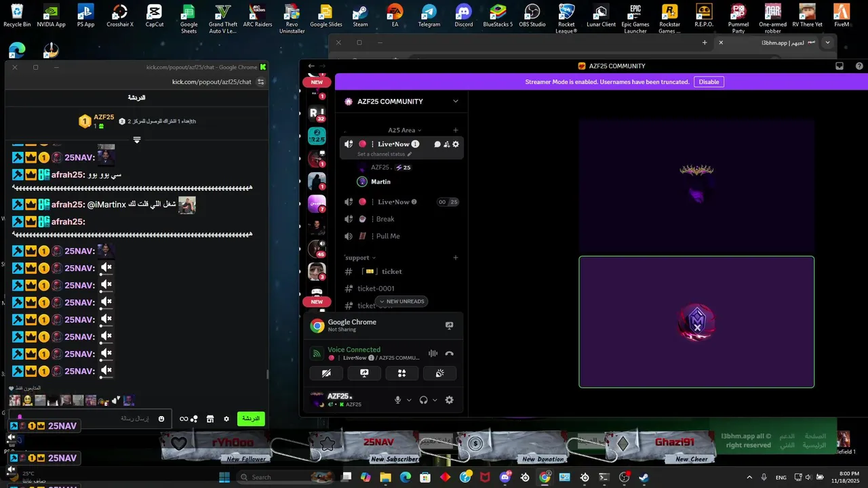Open microphone input options arrow

409,400
